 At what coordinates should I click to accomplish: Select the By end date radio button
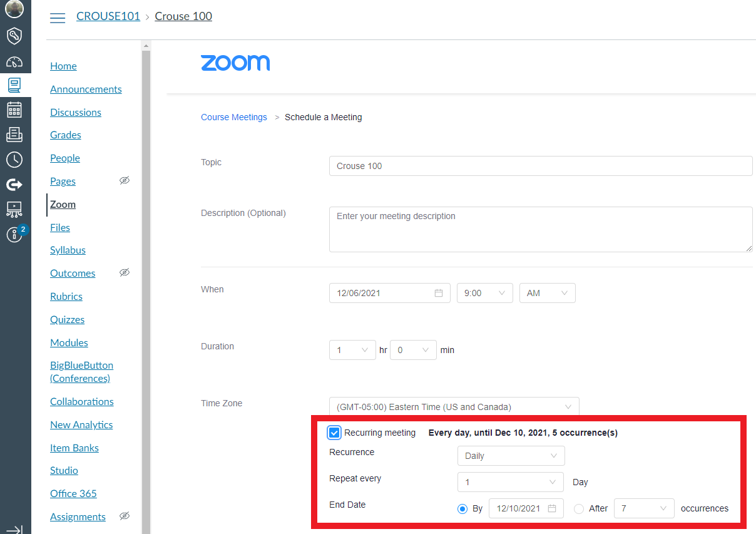462,509
